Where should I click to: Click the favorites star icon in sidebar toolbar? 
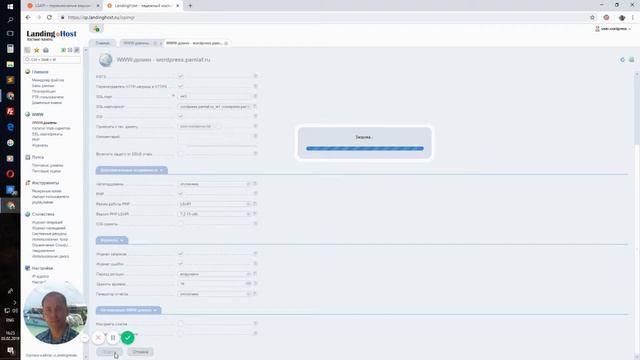pyautogui.click(x=36, y=50)
